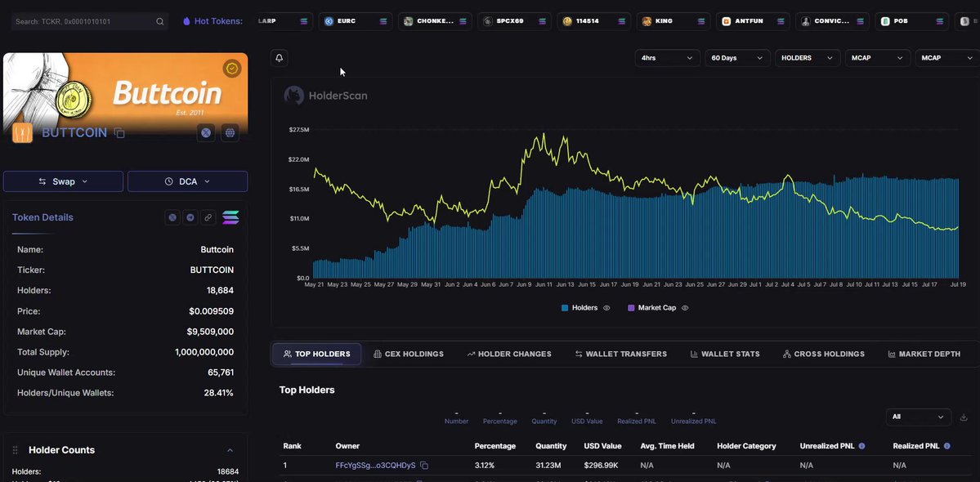The image size is (980, 482).
Task: Open the Cross Holdings tab
Action: pyautogui.click(x=824, y=354)
